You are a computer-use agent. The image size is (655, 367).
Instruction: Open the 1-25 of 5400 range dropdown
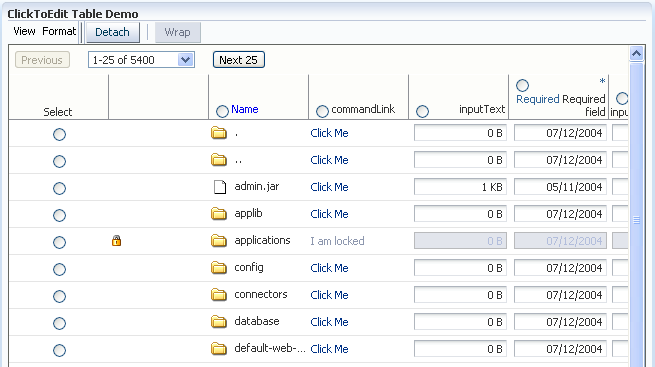click(141, 60)
